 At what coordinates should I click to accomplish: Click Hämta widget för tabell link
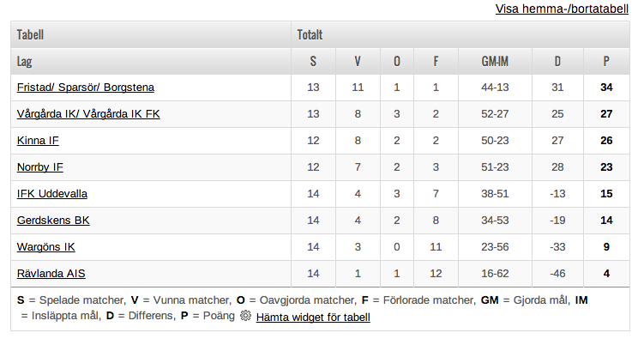coord(313,318)
